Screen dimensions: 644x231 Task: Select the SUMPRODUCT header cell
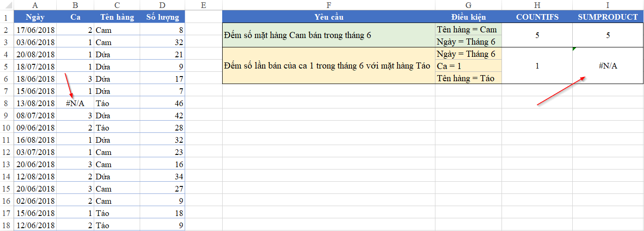[608, 17]
